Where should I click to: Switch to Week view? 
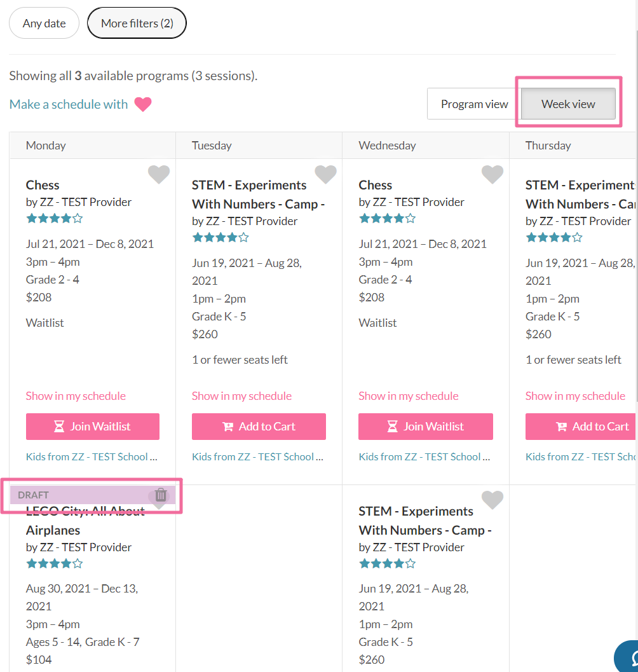point(568,104)
